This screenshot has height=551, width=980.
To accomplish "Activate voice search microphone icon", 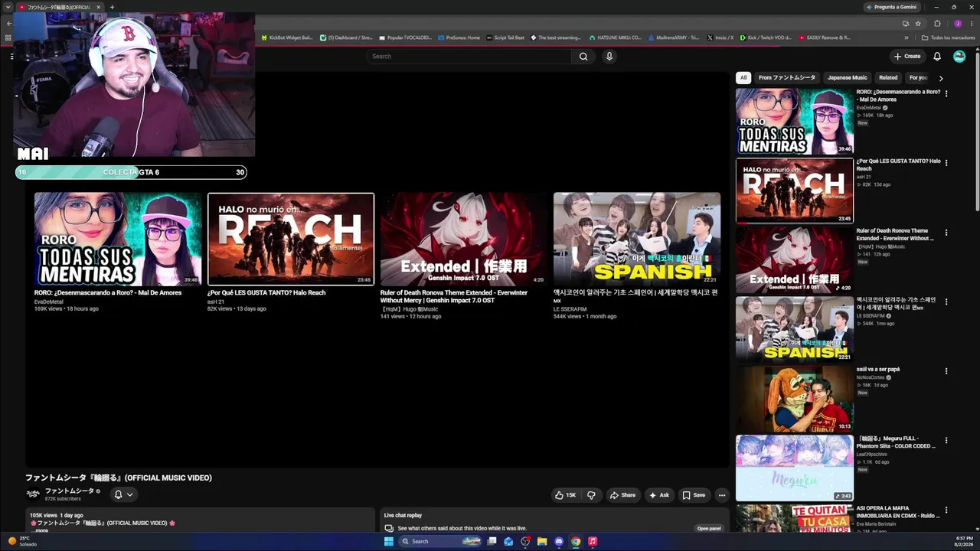I will (x=609, y=56).
